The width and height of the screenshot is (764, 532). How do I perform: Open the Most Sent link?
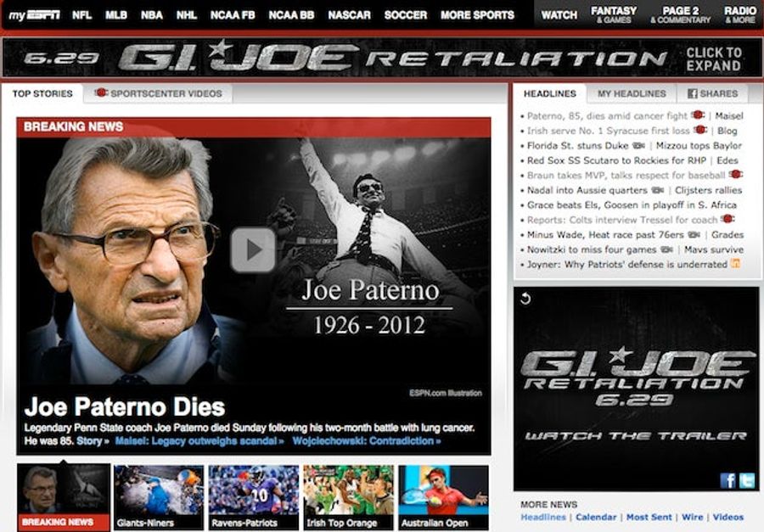coord(649,517)
